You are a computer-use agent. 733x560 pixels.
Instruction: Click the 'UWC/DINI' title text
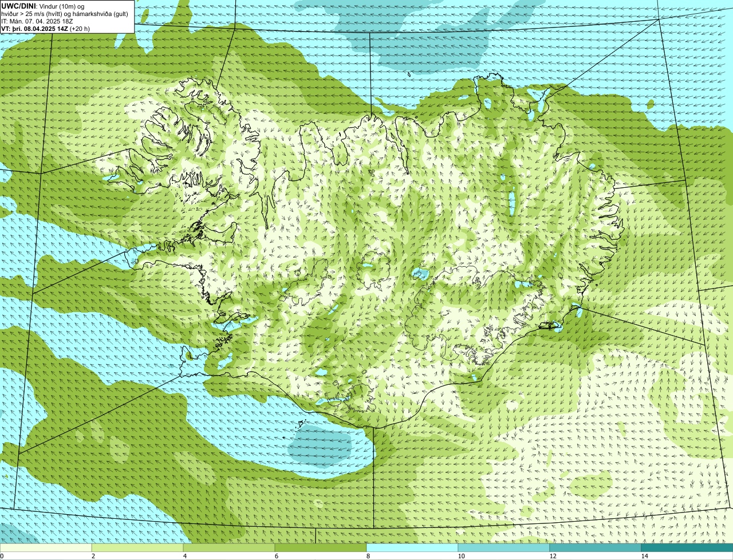point(18,6)
